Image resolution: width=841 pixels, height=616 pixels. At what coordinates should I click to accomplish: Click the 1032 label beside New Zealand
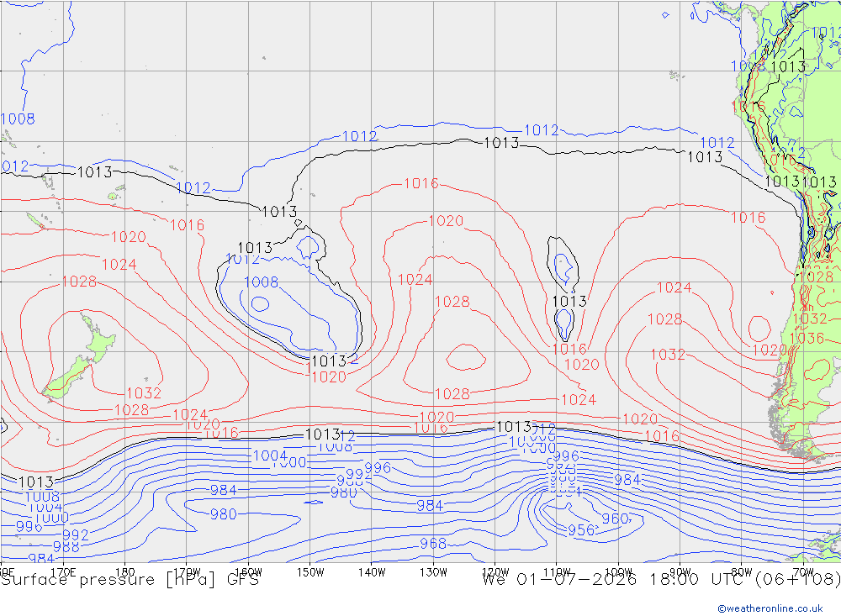tap(144, 393)
